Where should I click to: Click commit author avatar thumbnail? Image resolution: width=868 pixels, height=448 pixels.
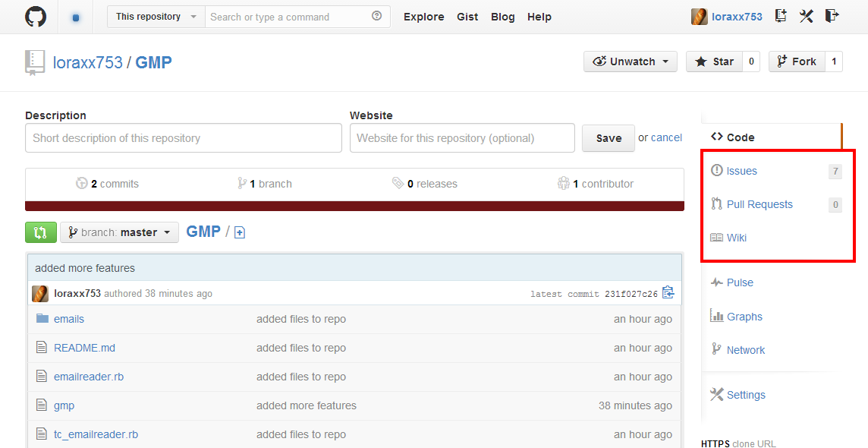coord(40,294)
